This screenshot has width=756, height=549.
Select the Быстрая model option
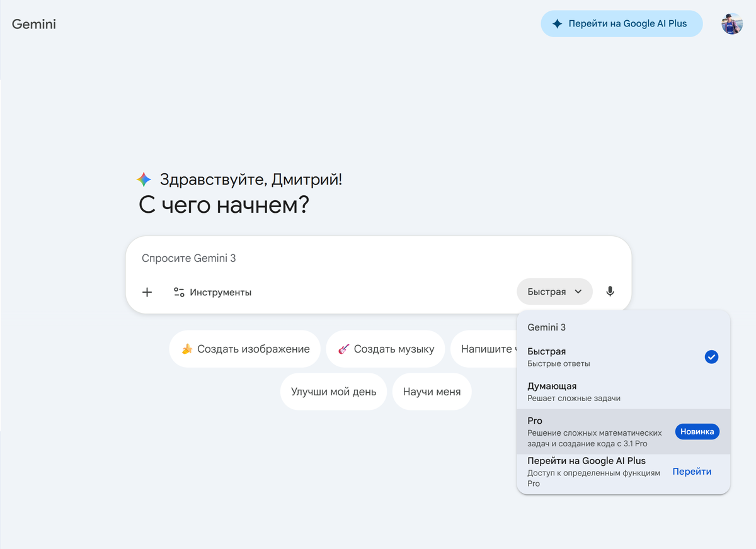coord(624,357)
